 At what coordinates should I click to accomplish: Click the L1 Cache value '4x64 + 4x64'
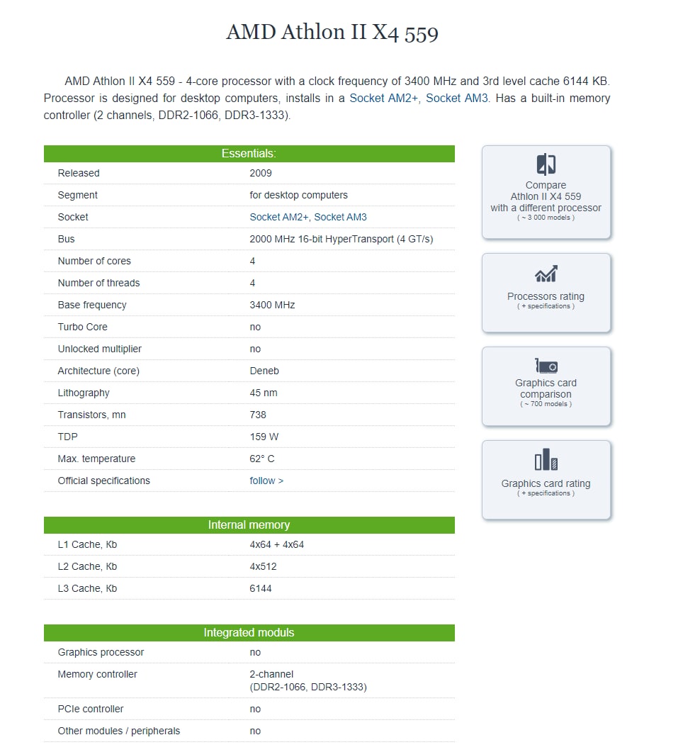[276, 545]
